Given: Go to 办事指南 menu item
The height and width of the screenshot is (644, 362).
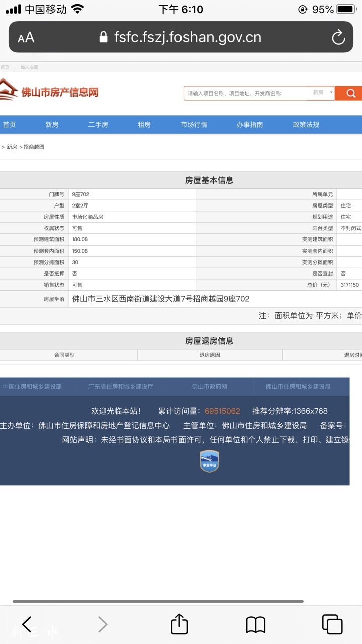Looking at the screenshot, I should point(250,125).
